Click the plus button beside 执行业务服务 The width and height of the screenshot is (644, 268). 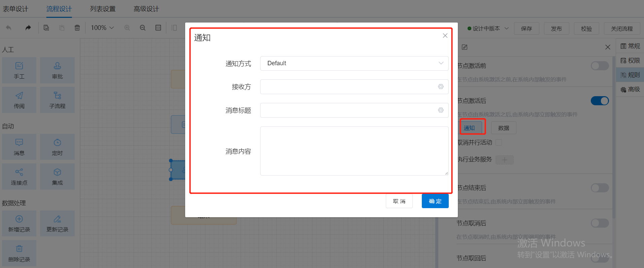click(x=505, y=160)
